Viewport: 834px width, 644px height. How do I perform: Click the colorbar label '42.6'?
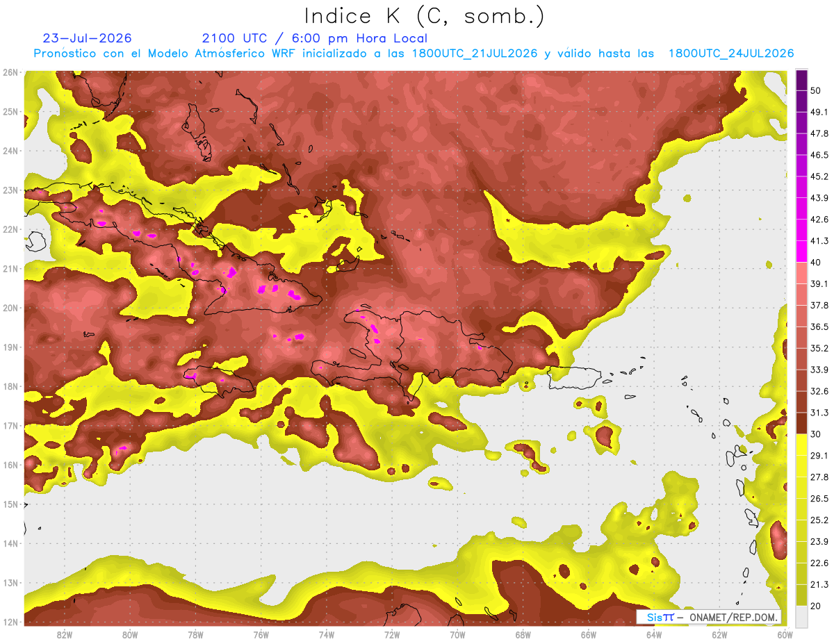819,220
